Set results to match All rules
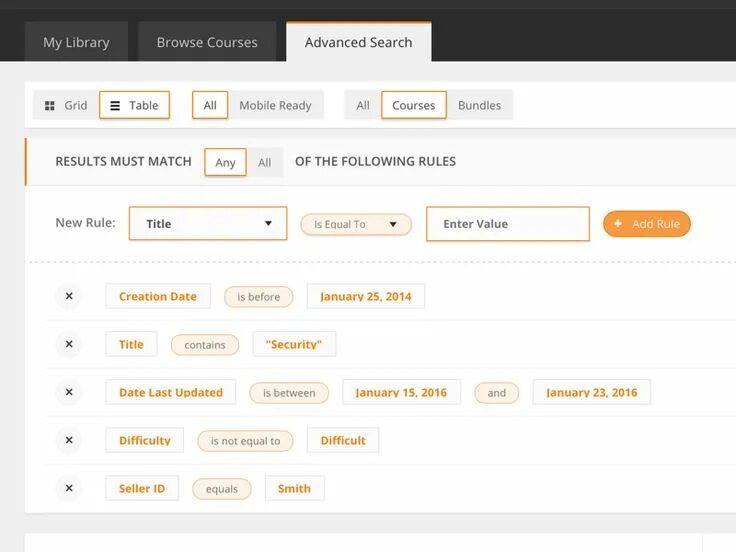 click(x=264, y=162)
